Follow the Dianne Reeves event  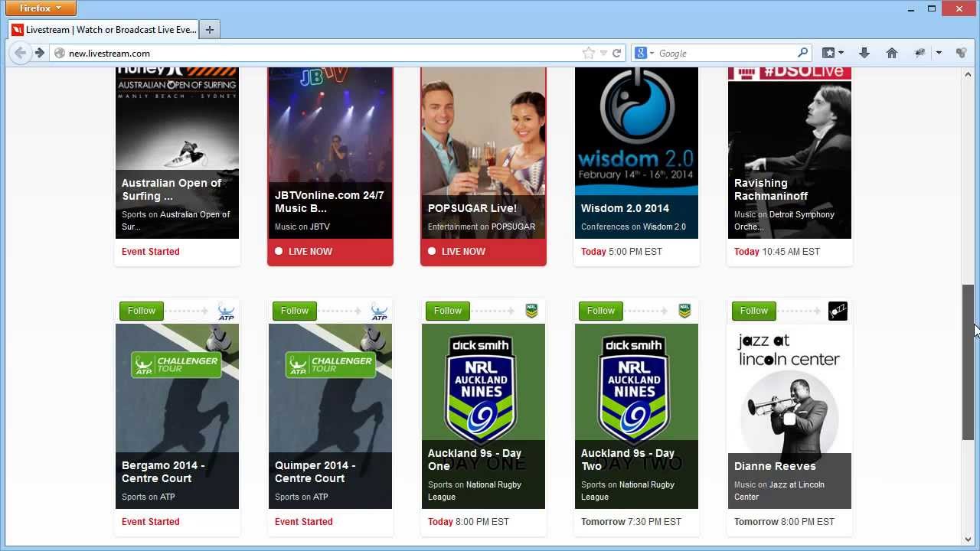753,311
